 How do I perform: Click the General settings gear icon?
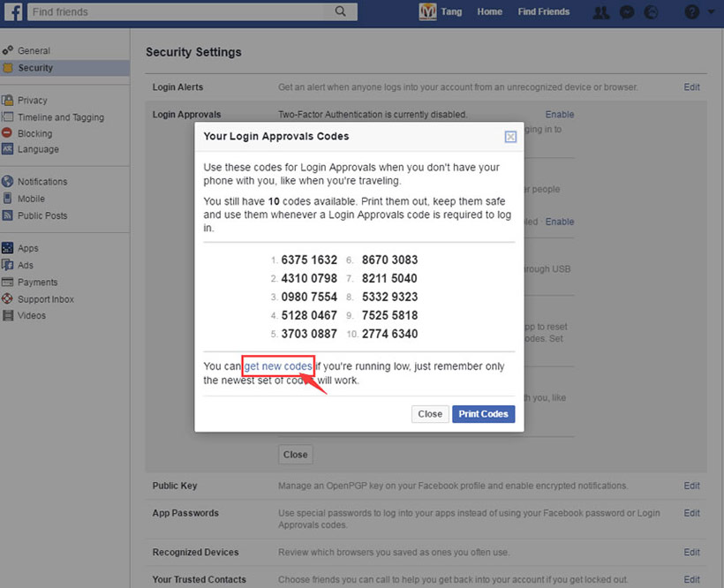[x=7, y=50]
